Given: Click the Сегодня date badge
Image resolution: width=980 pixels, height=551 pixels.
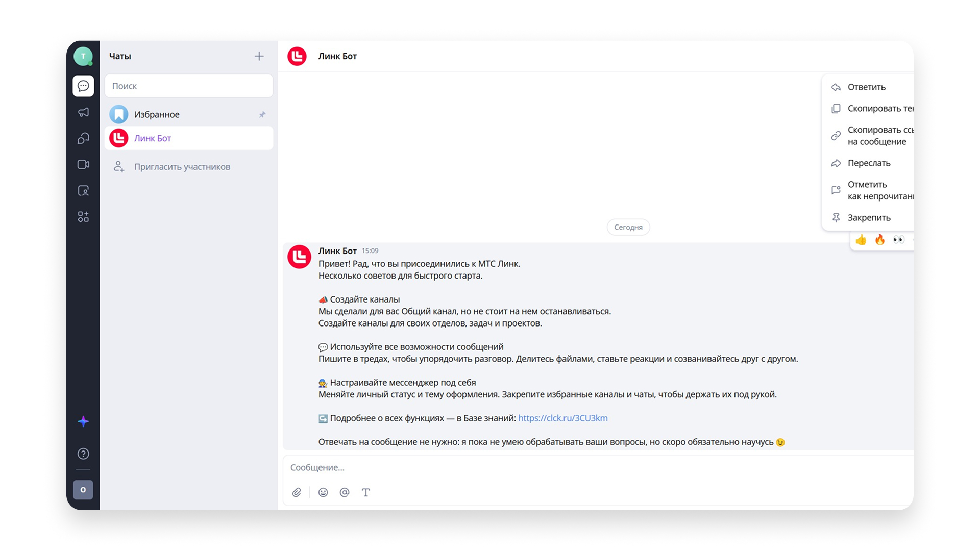Looking at the screenshot, I should point(628,227).
